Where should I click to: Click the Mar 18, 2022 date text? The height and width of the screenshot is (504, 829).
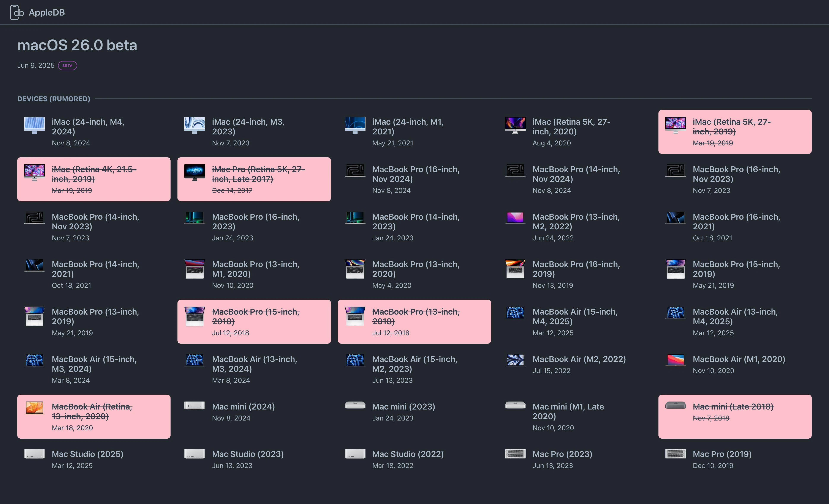tap(393, 466)
